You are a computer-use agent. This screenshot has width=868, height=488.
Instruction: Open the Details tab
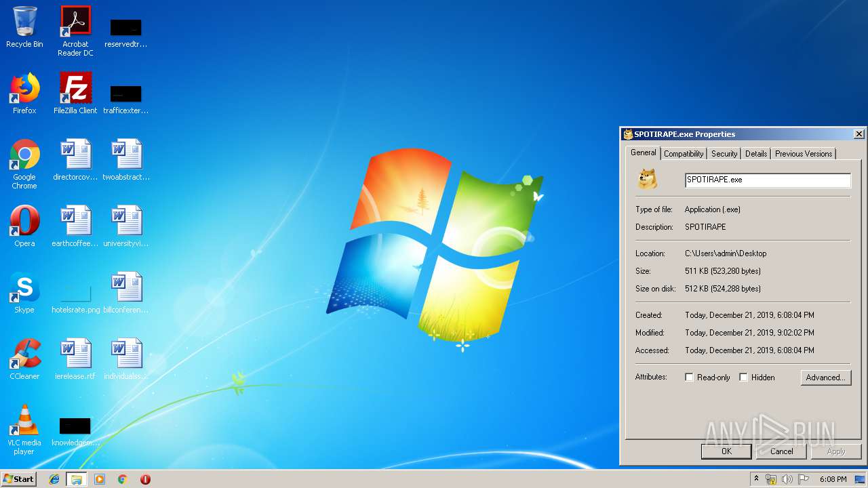point(756,154)
